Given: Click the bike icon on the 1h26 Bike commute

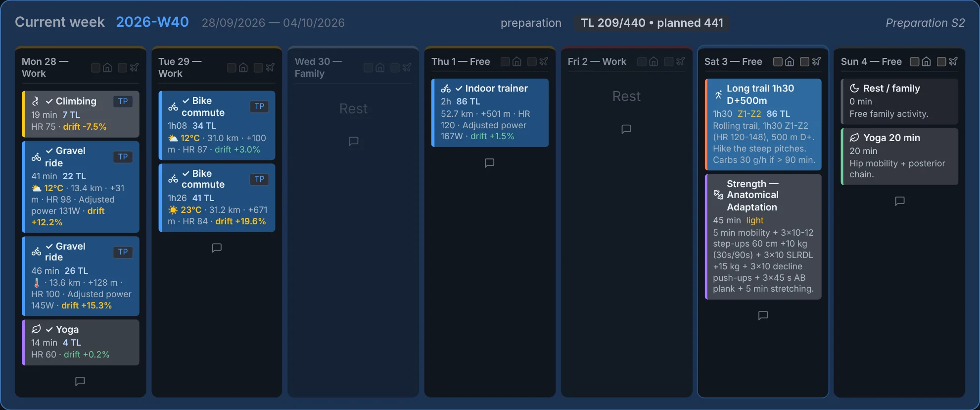Looking at the screenshot, I should tap(173, 179).
